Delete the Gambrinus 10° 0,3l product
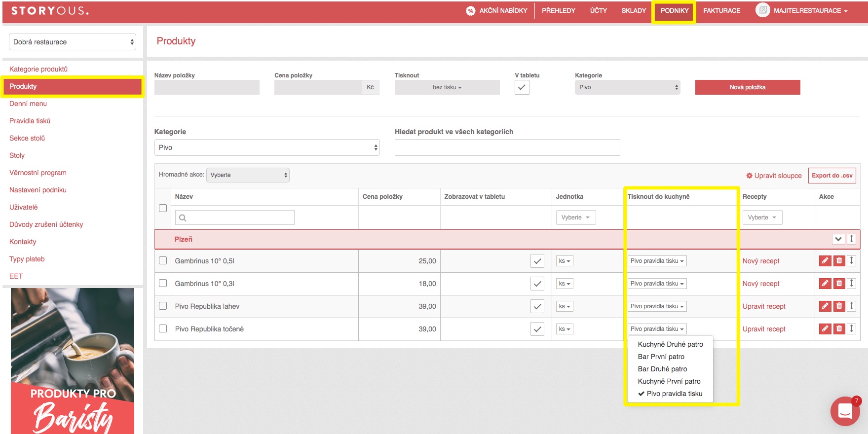 [x=839, y=283]
